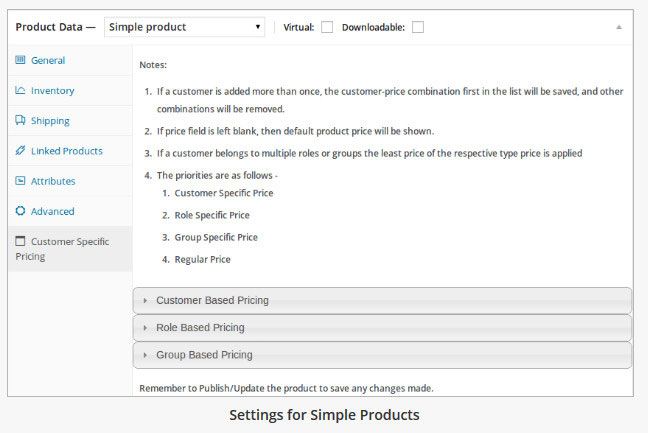Viewport: 648px width, 433px height.
Task: Click the General tab icon
Action: pos(20,60)
